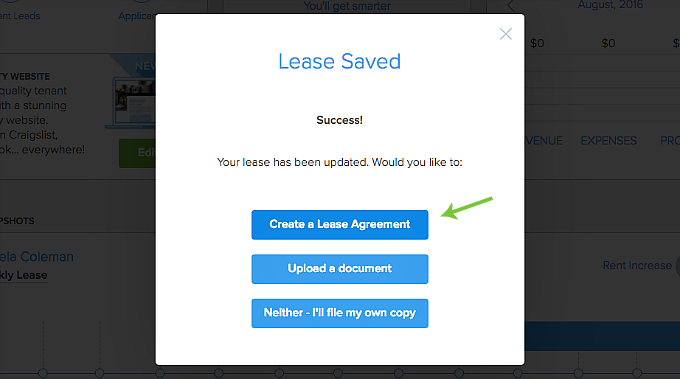This screenshot has height=379, width=680.
Task: Click the dark blue timeline bar at right
Action: click(x=602, y=336)
